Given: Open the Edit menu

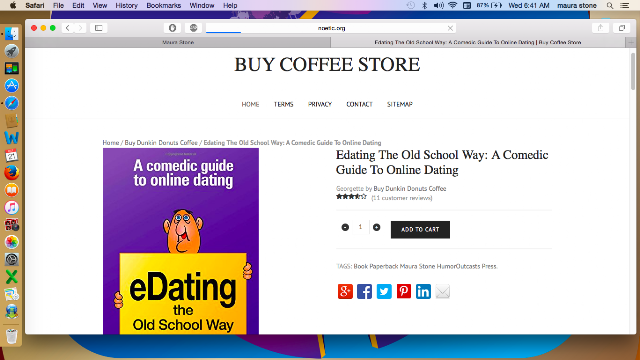Looking at the screenshot, I should click(x=78, y=5).
